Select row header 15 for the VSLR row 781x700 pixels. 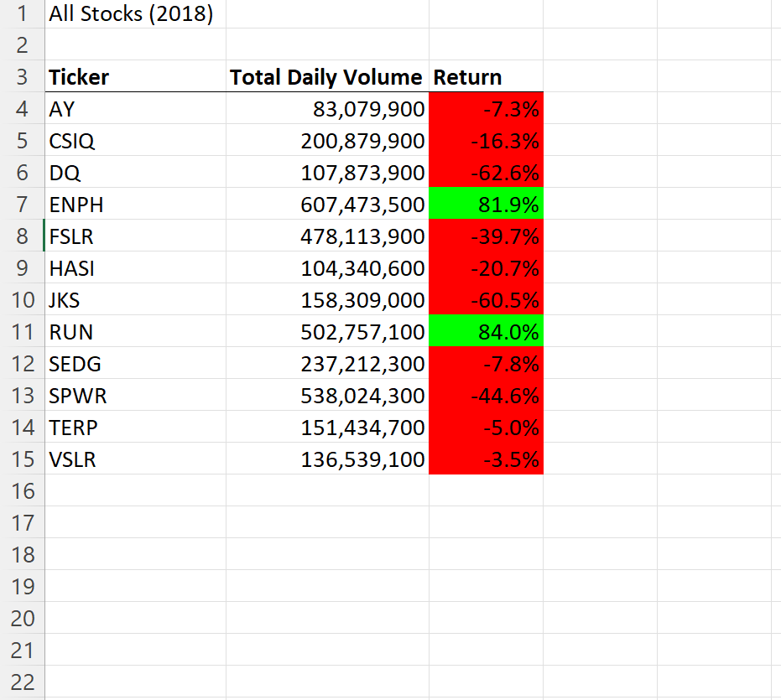pos(21,459)
